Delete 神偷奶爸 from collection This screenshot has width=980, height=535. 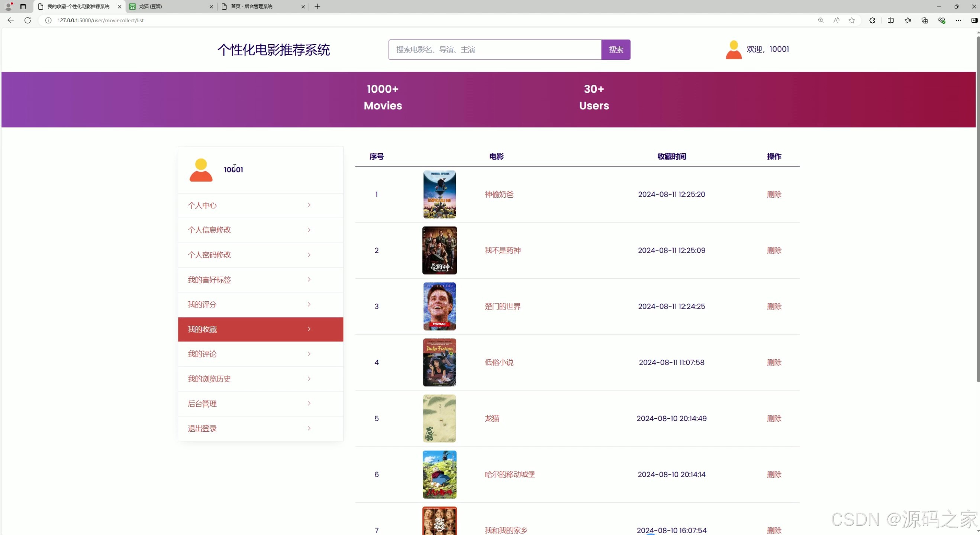(x=774, y=194)
